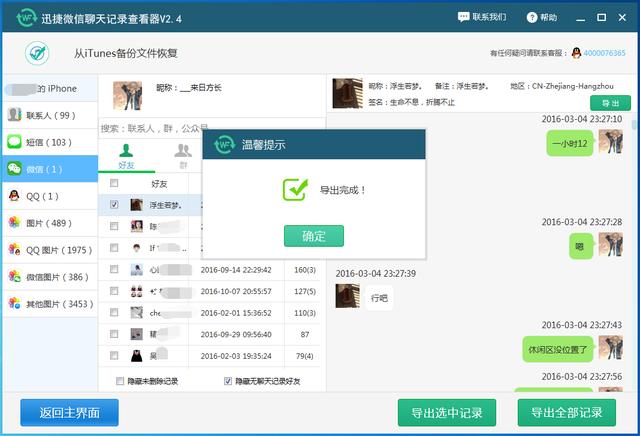
Task: Check the checkbox of the 2016-09-29 09:56:40 row
Action: 114,334
